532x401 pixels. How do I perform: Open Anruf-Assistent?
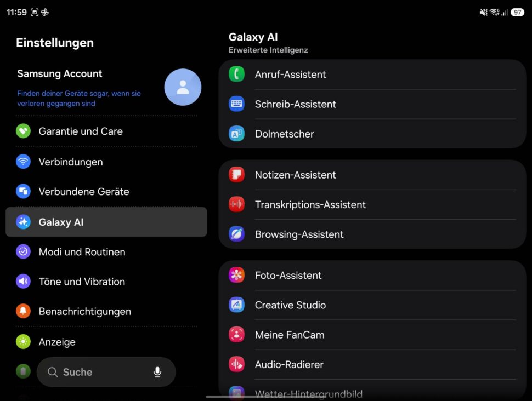pyautogui.click(x=372, y=75)
